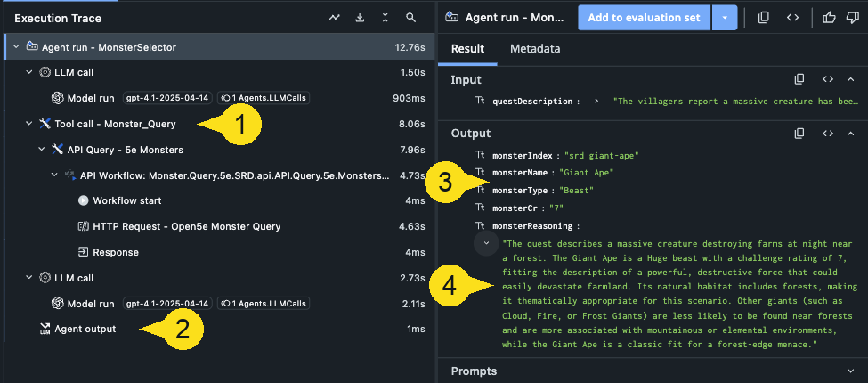Collapse the monsterReasoning text chevron
This screenshot has width=868, height=383.
[x=487, y=243]
